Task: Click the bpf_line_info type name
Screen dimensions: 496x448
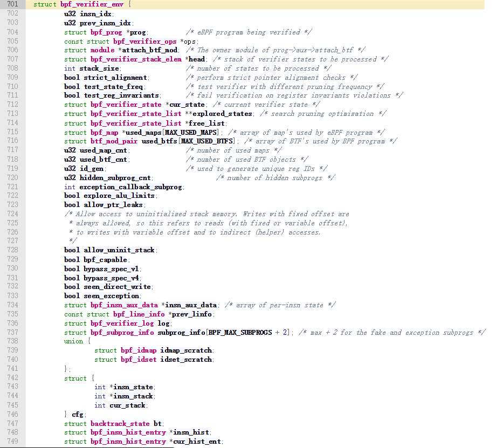Action: [x=139, y=314]
